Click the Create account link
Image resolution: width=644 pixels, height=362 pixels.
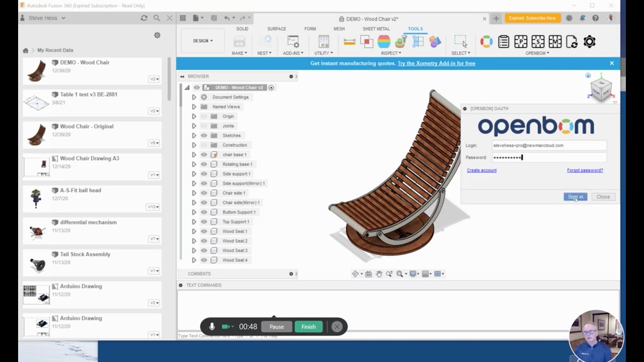pos(481,170)
